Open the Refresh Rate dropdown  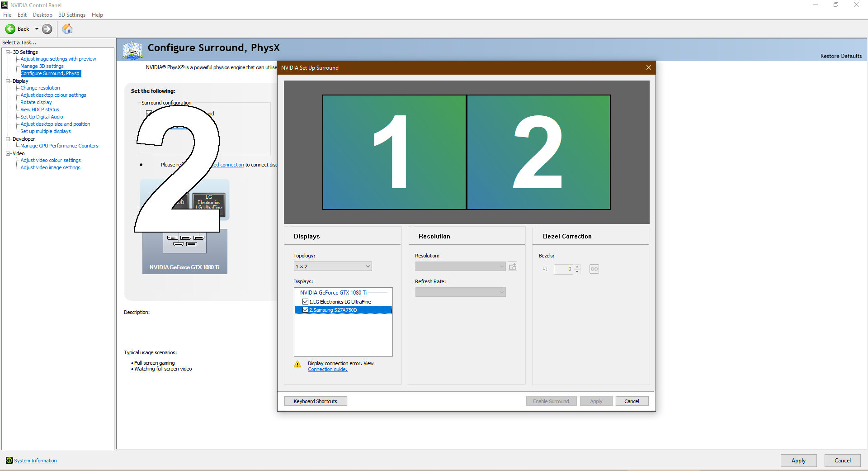point(460,292)
